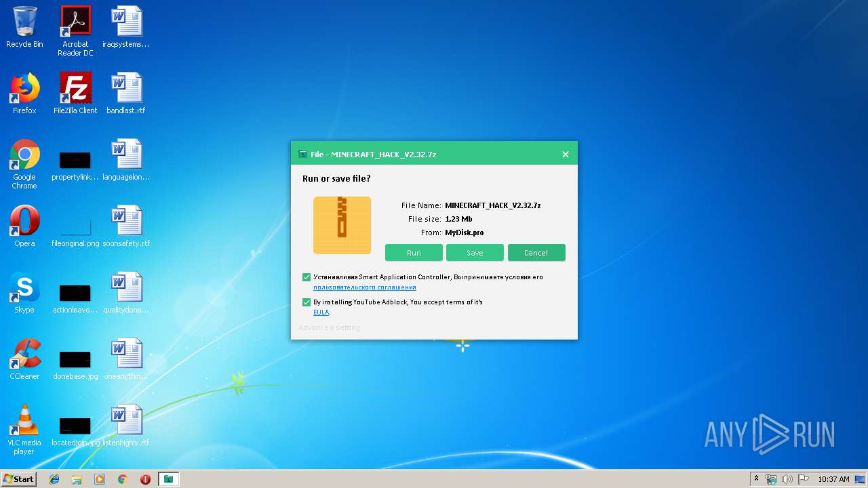
Task: Open the Firefox desktop shortcut
Action: tap(24, 94)
